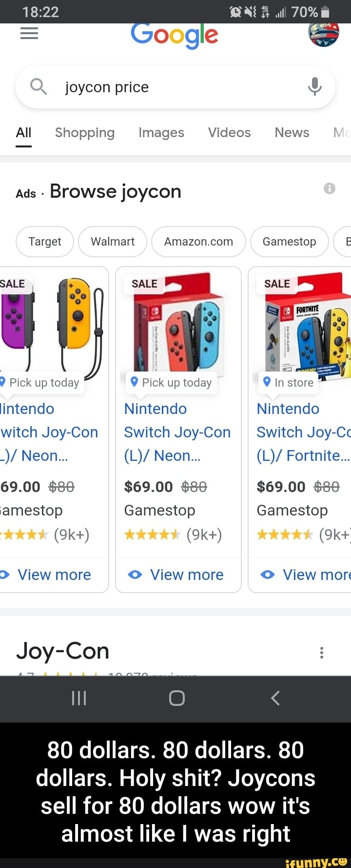This screenshot has height=868, width=351.
Task: Show ads info icon
Action: pyautogui.click(x=330, y=188)
